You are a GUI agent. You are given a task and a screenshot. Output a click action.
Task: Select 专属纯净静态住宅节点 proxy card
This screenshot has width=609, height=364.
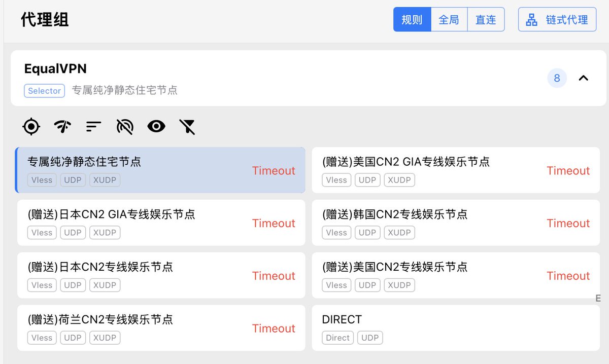coord(160,170)
